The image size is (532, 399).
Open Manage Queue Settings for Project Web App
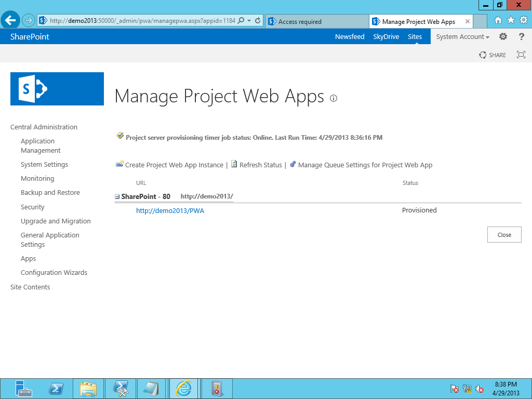(365, 165)
